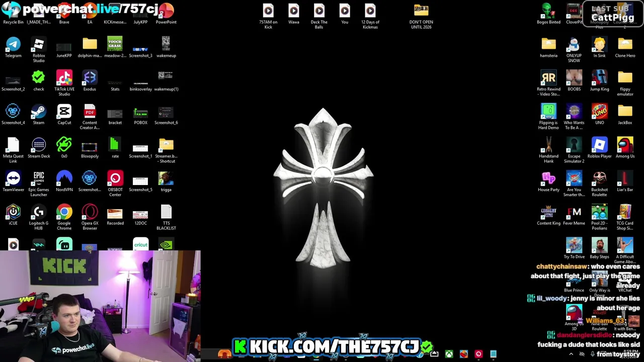Open the Steam shortcut
This screenshot has height=362, width=644.
(39, 115)
